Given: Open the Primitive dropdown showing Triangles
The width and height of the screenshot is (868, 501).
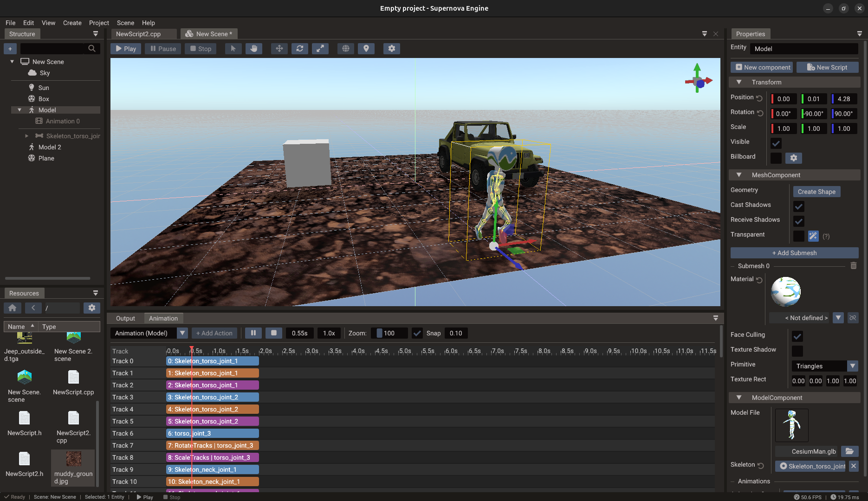Looking at the screenshot, I should pos(852,366).
